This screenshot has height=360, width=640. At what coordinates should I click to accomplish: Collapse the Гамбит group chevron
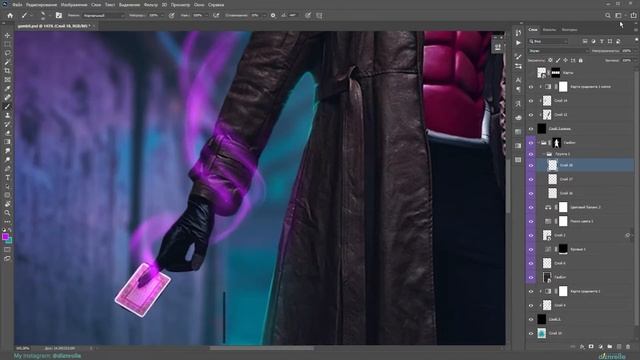pos(538,143)
